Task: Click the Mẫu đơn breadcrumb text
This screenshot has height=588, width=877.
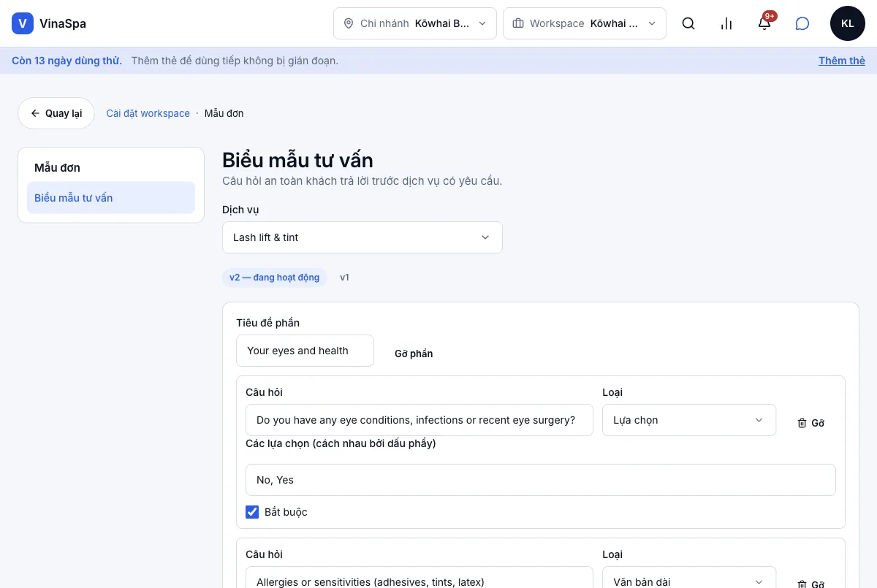Action: click(224, 113)
